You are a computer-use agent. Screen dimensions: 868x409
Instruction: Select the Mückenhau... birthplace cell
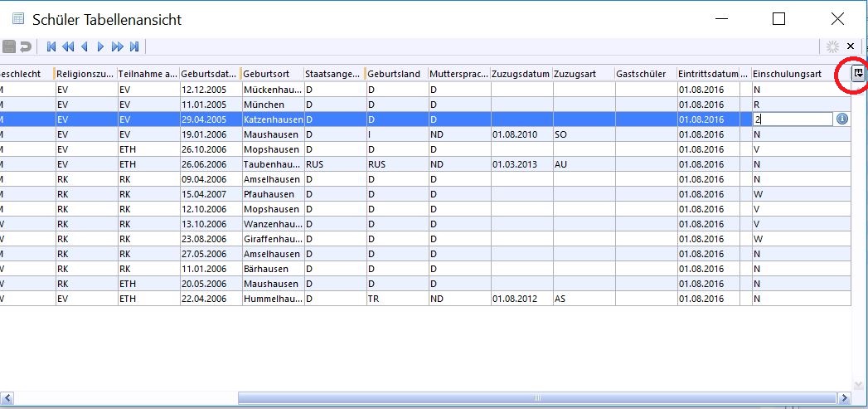point(273,90)
